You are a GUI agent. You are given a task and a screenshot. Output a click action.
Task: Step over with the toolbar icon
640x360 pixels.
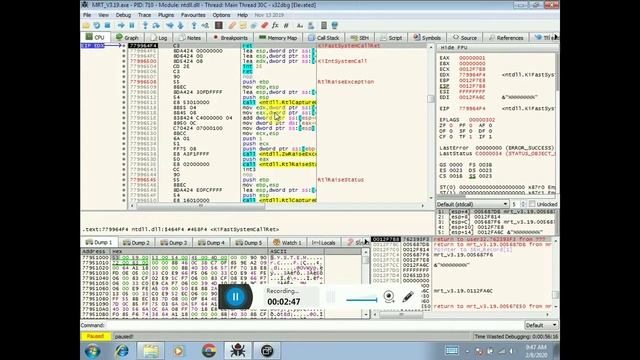tap(156, 26)
